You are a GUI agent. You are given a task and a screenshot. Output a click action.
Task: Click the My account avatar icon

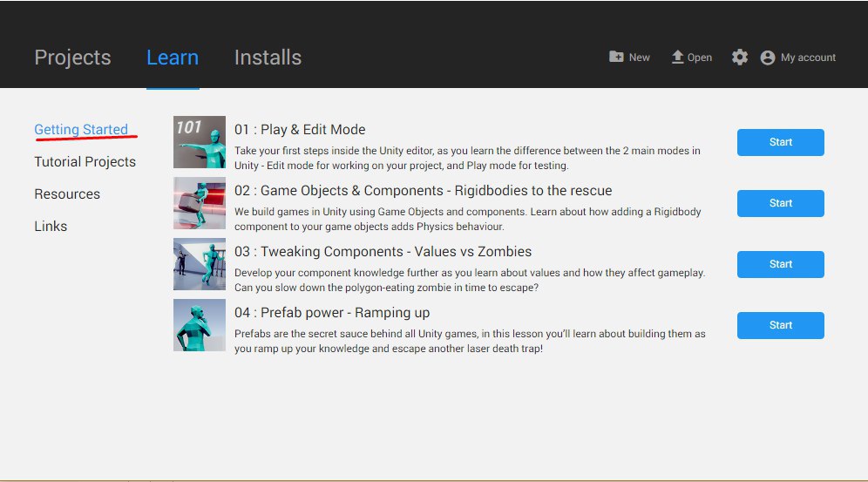coord(768,58)
